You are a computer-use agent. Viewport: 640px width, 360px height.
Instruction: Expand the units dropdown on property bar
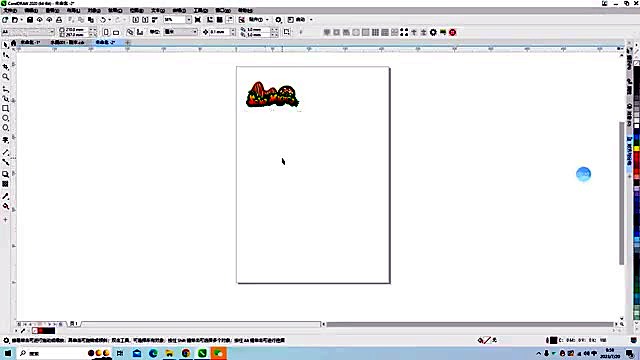click(195, 32)
